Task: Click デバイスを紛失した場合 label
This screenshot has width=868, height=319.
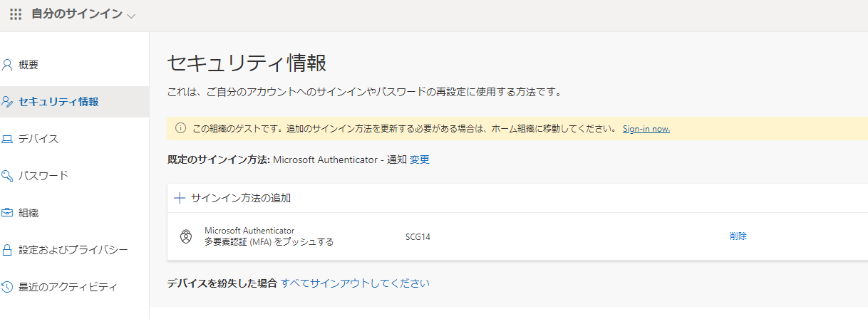Action: click(222, 283)
